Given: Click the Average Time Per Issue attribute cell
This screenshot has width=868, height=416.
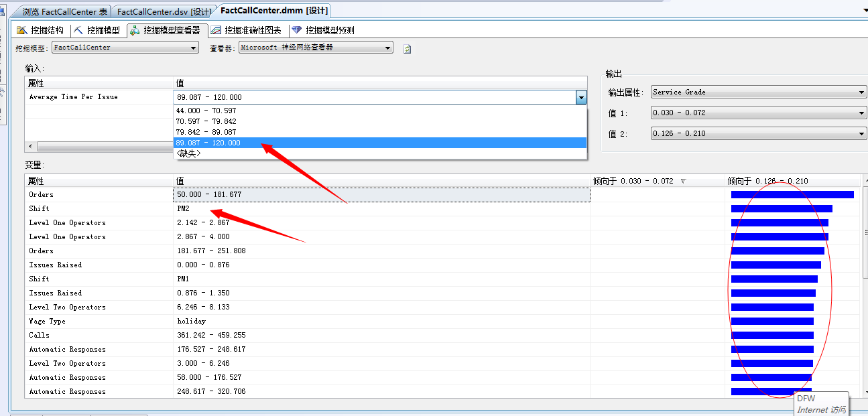Looking at the screenshot, I should point(99,97).
